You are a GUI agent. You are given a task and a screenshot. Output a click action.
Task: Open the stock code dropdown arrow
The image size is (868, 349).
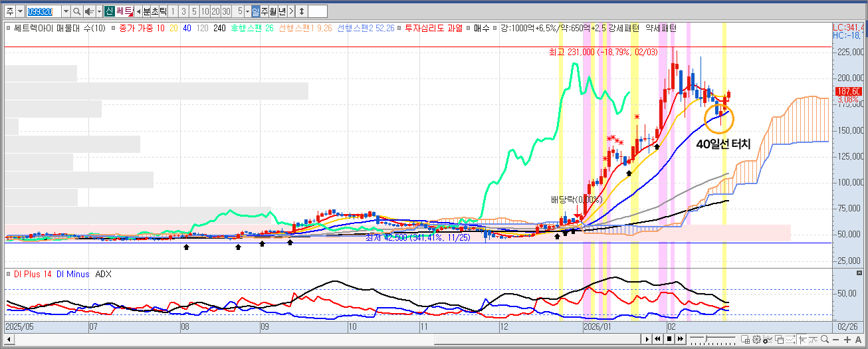[x=65, y=11]
